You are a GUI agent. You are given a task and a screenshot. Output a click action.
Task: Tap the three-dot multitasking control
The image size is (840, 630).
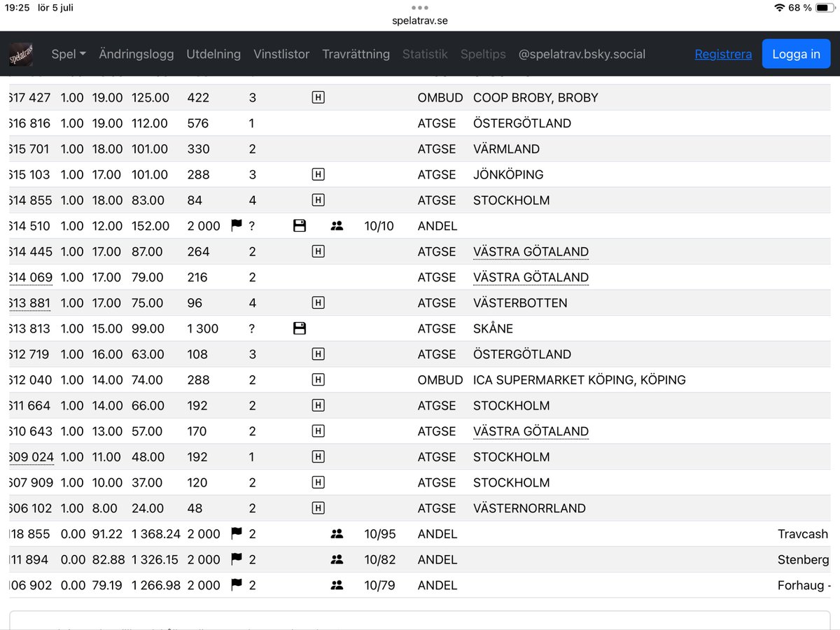pos(420,8)
